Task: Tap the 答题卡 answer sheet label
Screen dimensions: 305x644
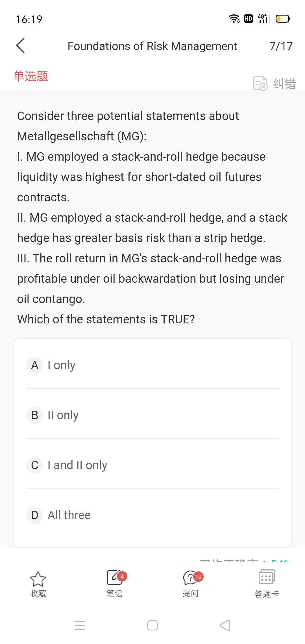Action: 267,594
